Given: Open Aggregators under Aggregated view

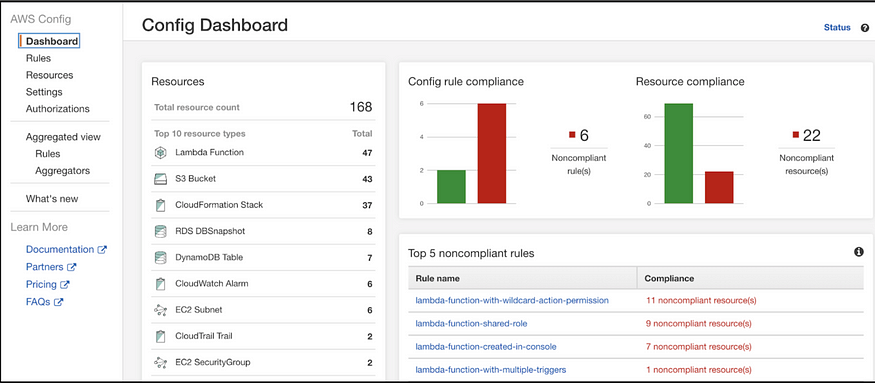Looking at the screenshot, I should tap(62, 171).
